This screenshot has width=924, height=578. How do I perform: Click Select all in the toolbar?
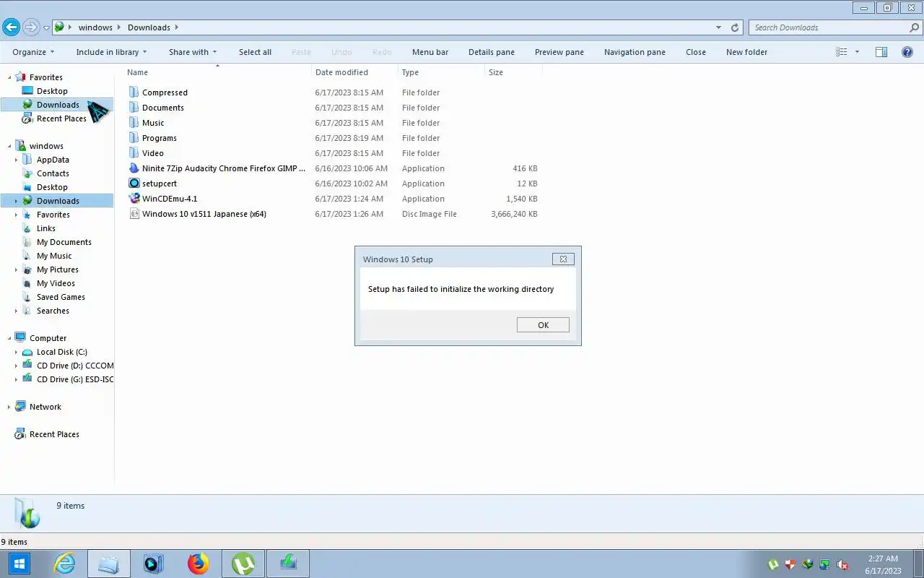pos(255,52)
